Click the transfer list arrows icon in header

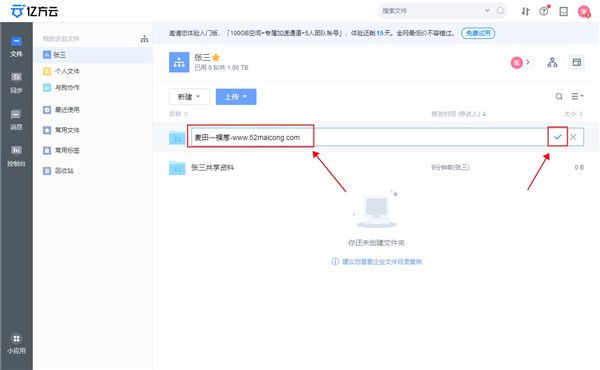525,11
